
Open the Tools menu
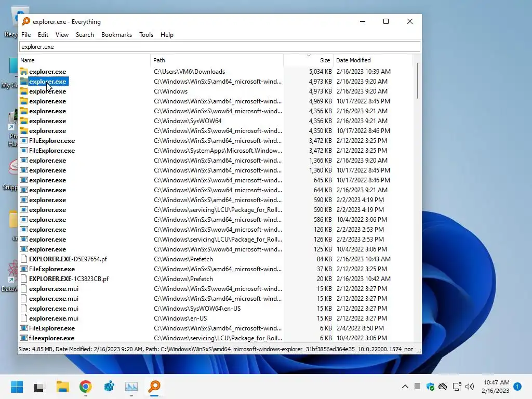point(146,35)
